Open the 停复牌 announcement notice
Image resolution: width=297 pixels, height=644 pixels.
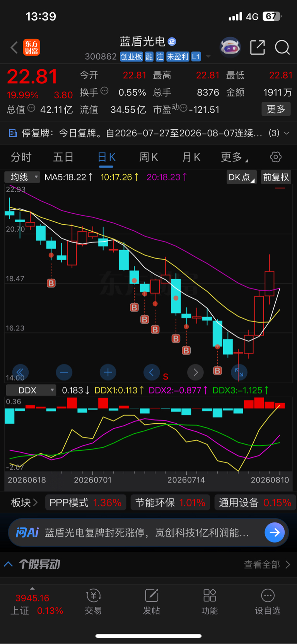click(142, 133)
